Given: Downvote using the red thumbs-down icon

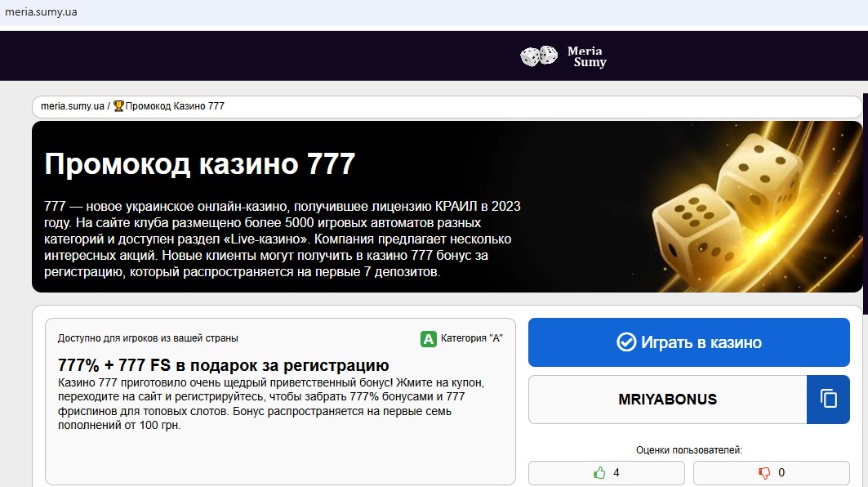Looking at the screenshot, I should click(x=764, y=472).
